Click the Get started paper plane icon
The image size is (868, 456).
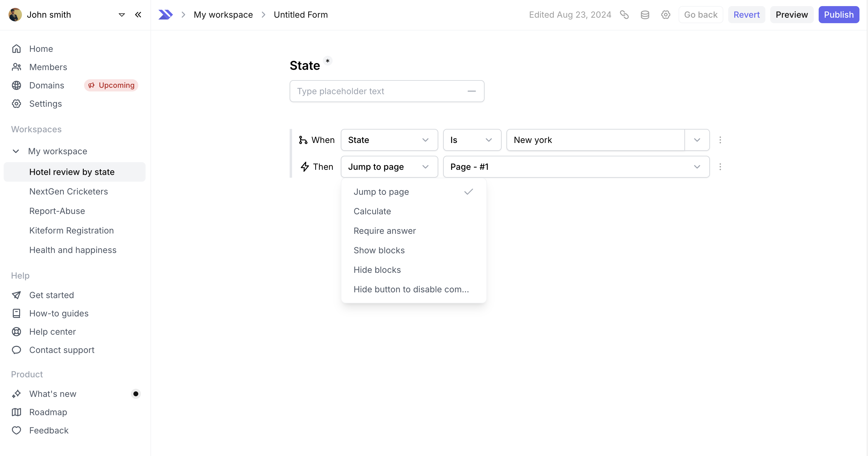16,295
